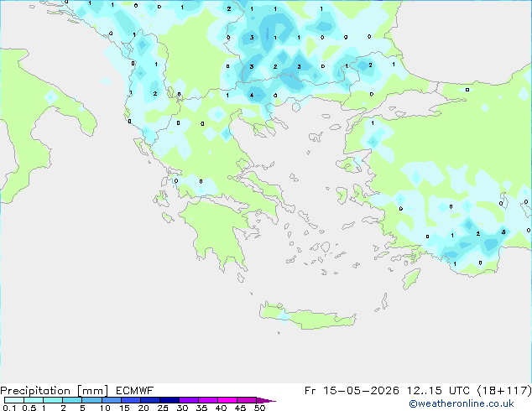Pick the palest legend swatch, 0.1–0.5 mm
The image size is (532, 411).
click(14, 400)
